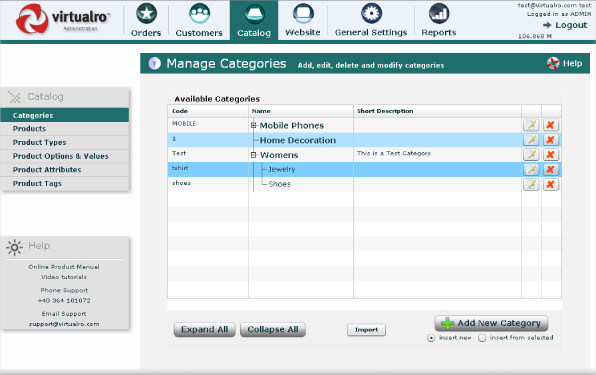Delete the Mobile Phones category
The height and width of the screenshot is (375, 596).
[x=550, y=125]
